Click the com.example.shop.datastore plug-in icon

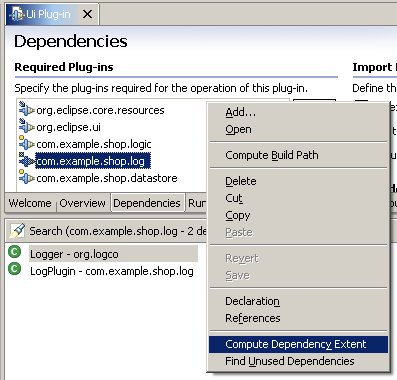(27, 177)
